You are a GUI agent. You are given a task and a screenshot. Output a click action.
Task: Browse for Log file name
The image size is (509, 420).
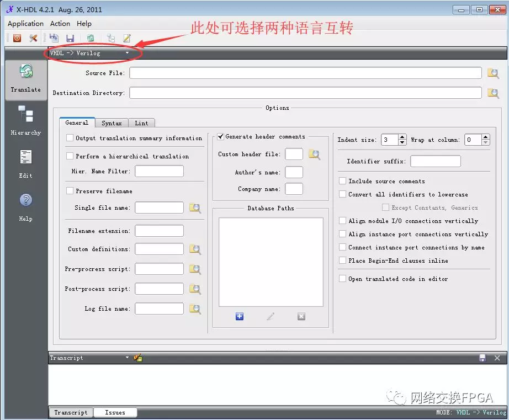pos(195,309)
